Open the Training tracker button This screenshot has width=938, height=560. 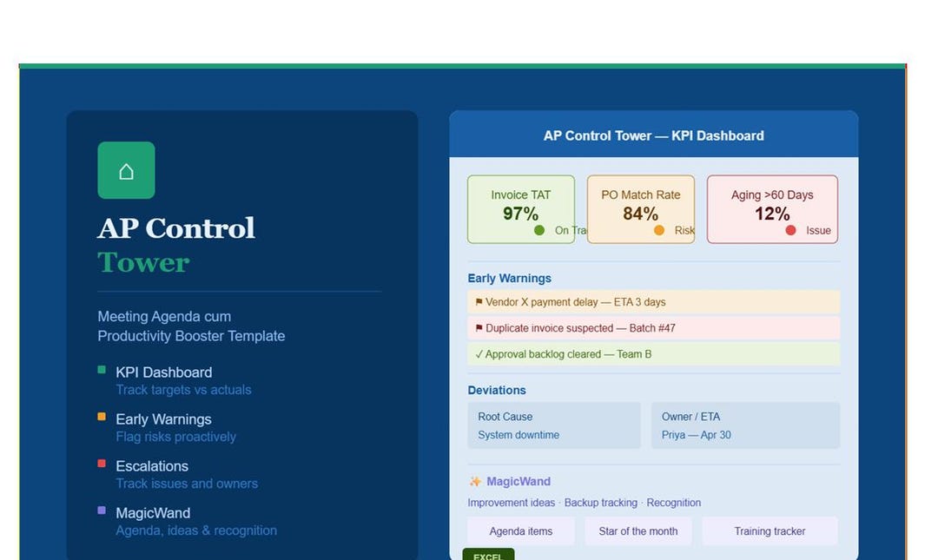coord(770,531)
